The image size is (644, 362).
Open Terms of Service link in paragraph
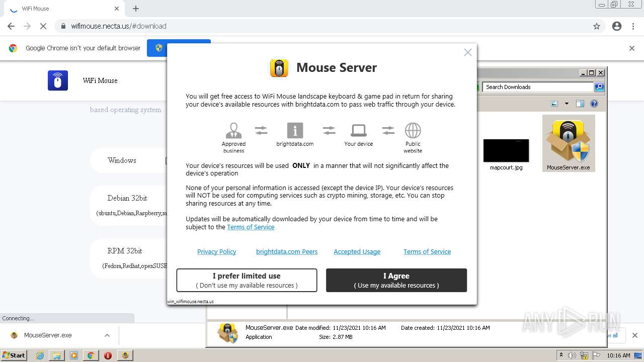(251, 227)
